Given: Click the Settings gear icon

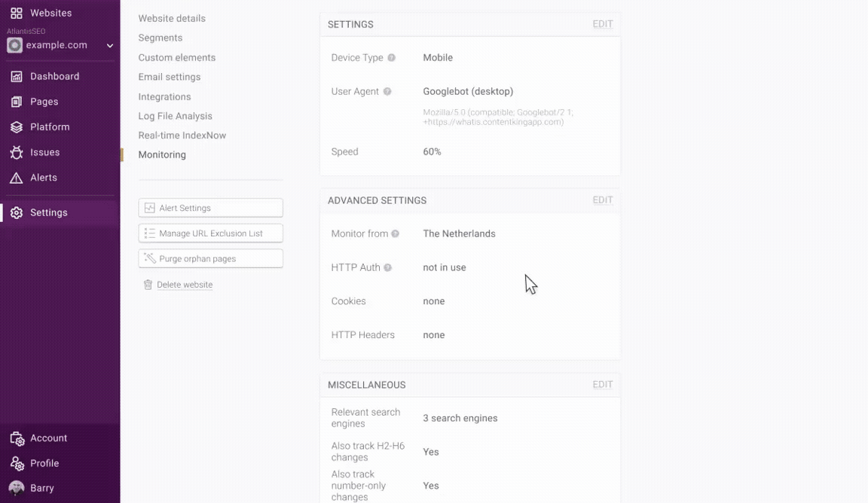Looking at the screenshot, I should point(16,212).
